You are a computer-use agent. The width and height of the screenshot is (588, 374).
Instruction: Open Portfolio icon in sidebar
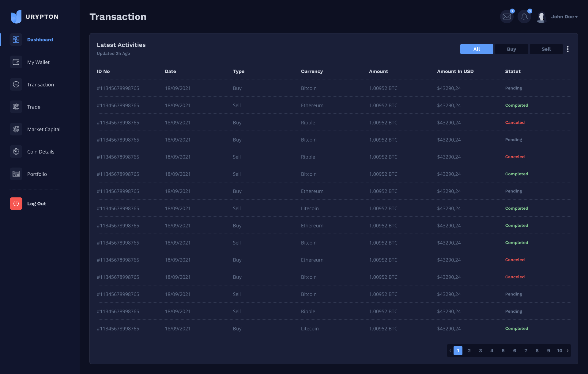click(x=16, y=174)
